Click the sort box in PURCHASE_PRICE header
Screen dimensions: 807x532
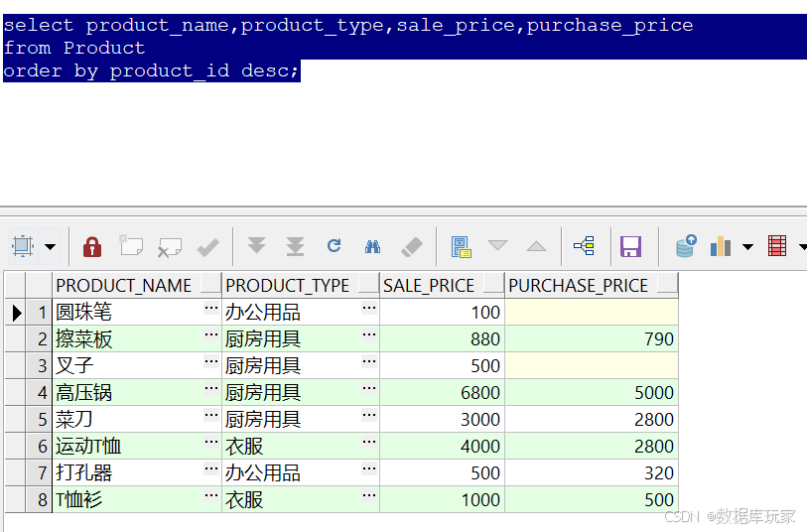667,284
